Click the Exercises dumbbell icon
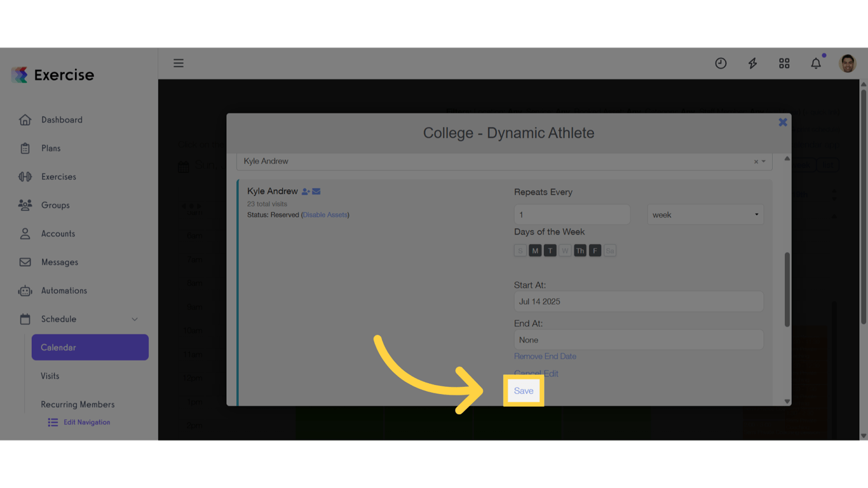Screen dimensions: 868x488 (x=25, y=177)
